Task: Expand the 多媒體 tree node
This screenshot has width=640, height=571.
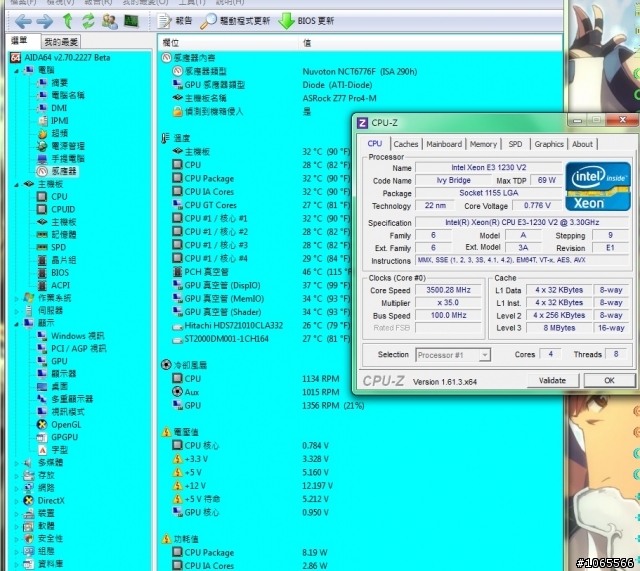Action: [x=17, y=463]
